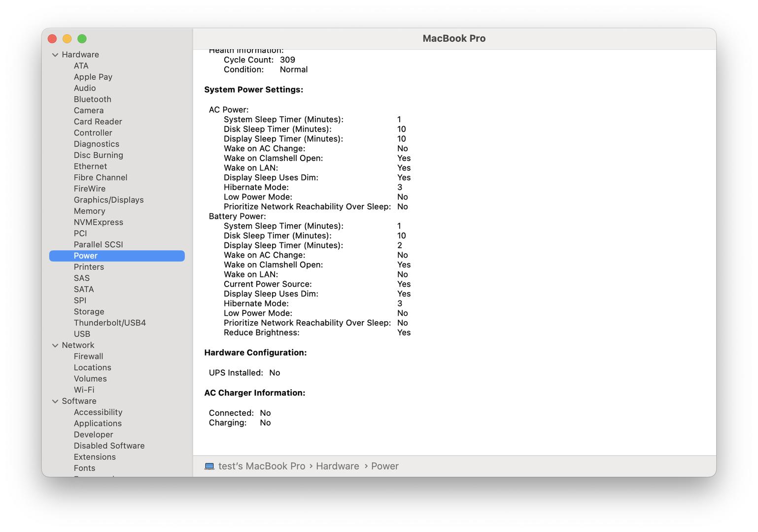Click the Software category label
This screenshot has width=758, height=532.
(79, 401)
